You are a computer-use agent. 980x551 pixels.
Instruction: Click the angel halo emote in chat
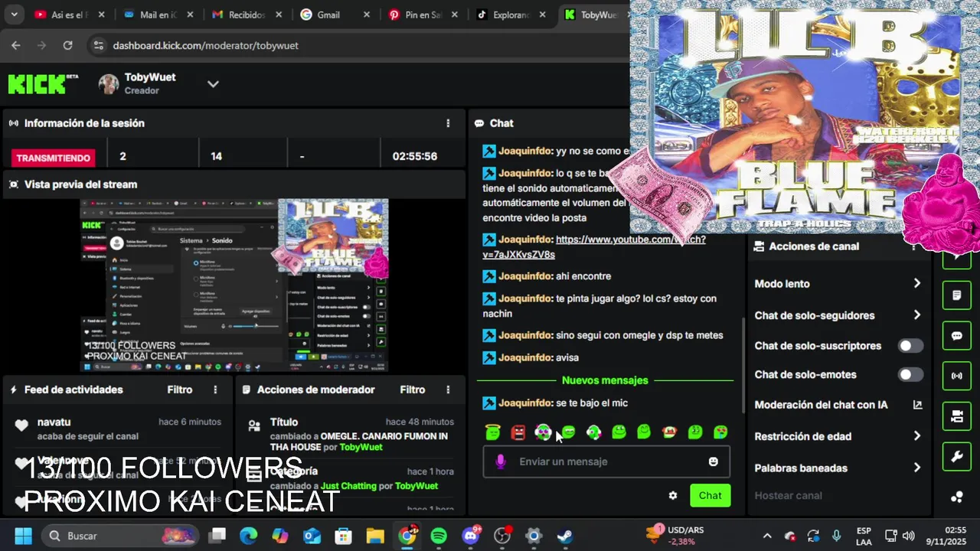(x=493, y=432)
